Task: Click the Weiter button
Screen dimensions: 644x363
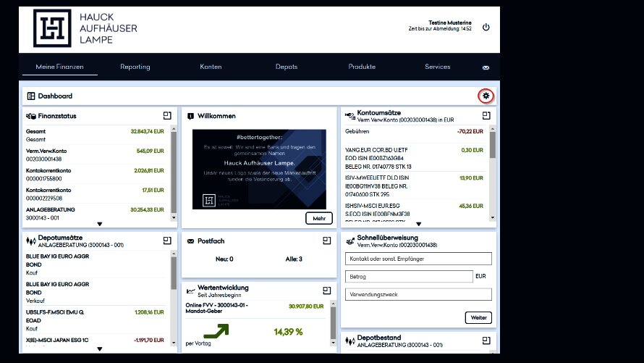Action: click(x=478, y=317)
